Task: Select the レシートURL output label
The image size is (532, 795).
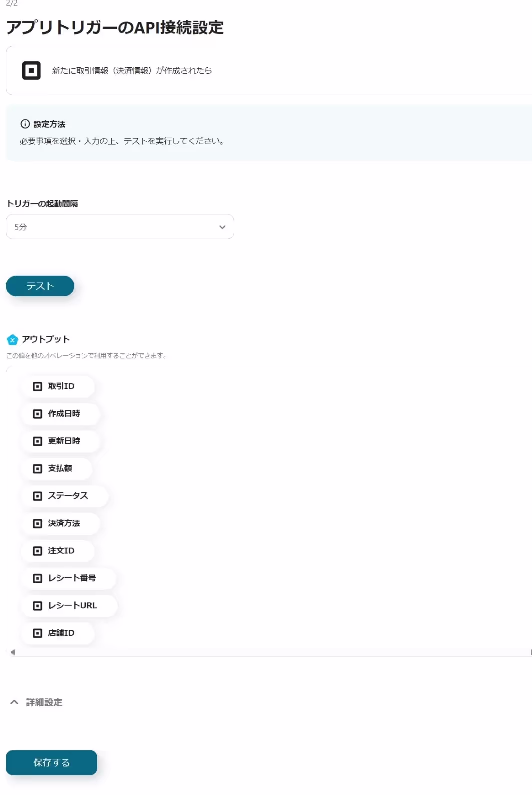Action: point(73,606)
